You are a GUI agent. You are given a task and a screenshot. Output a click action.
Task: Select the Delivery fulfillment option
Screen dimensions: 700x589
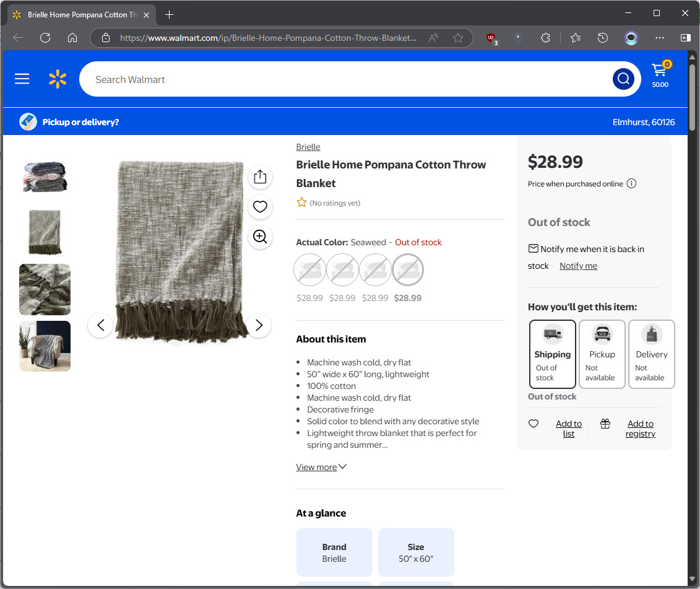coord(651,354)
